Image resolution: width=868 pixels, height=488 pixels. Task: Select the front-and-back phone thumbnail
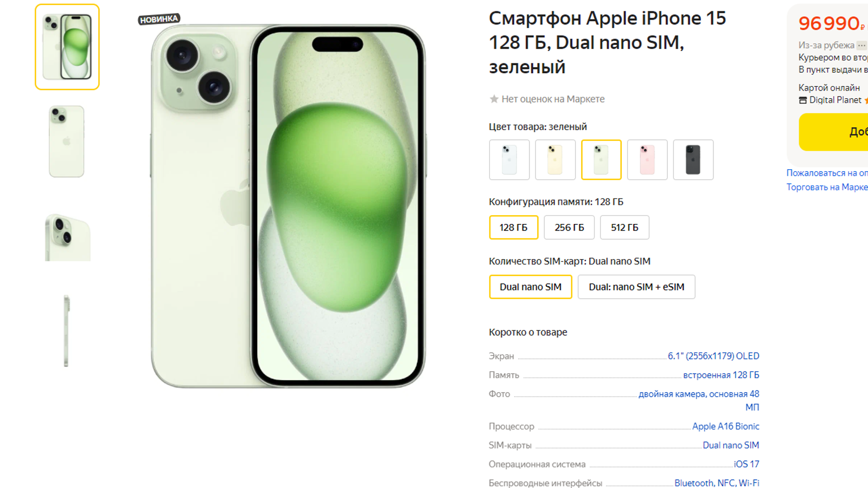point(67,47)
